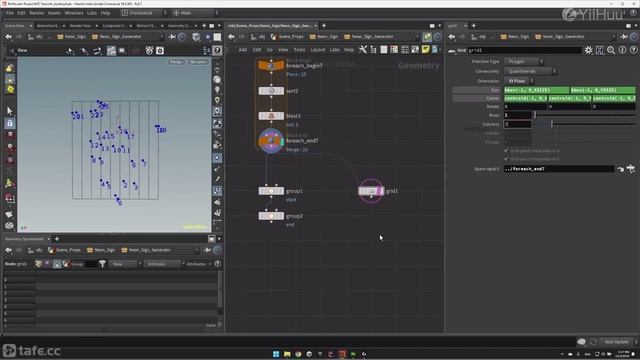
Task: Click Auto Update button in status bar
Action: pos(616,342)
